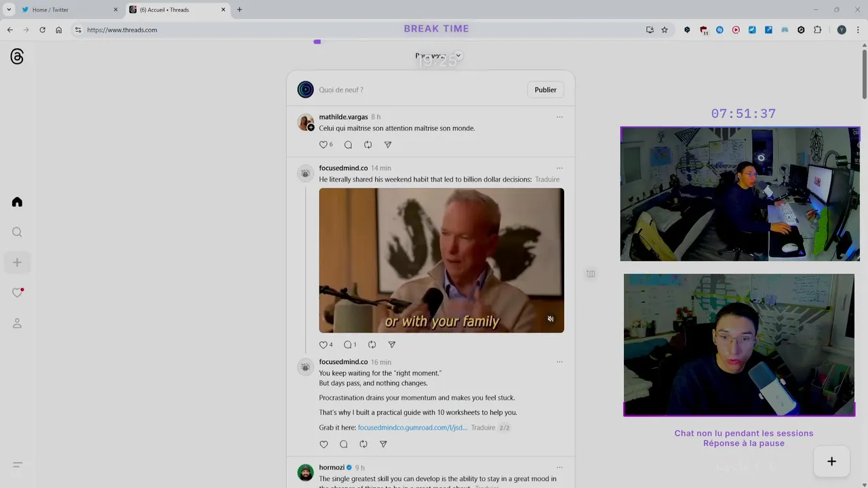
Task: Expand the feed selector dropdown chevron
Action: pyautogui.click(x=458, y=56)
